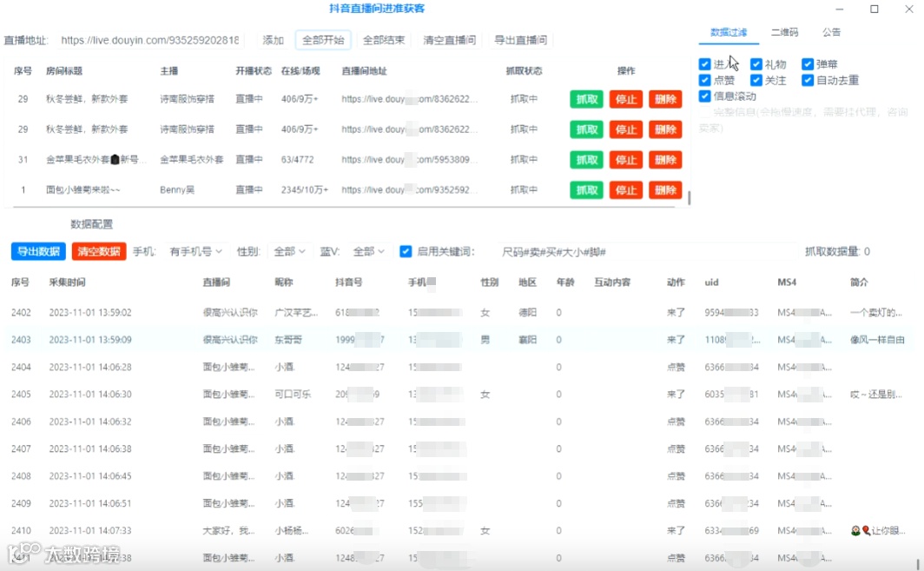Click 抓取 for Benny吴 row
Screen dimensions: 924x571
(x=586, y=190)
